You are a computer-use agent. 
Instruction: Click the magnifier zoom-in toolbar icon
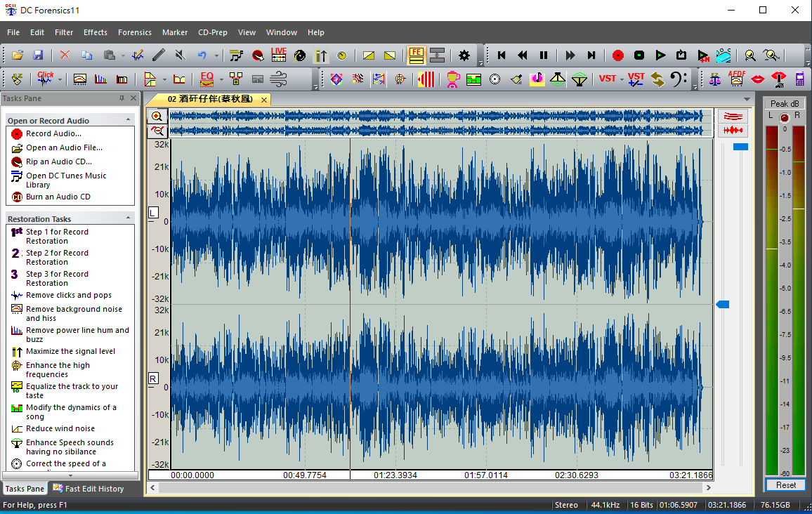coord(749,55)
